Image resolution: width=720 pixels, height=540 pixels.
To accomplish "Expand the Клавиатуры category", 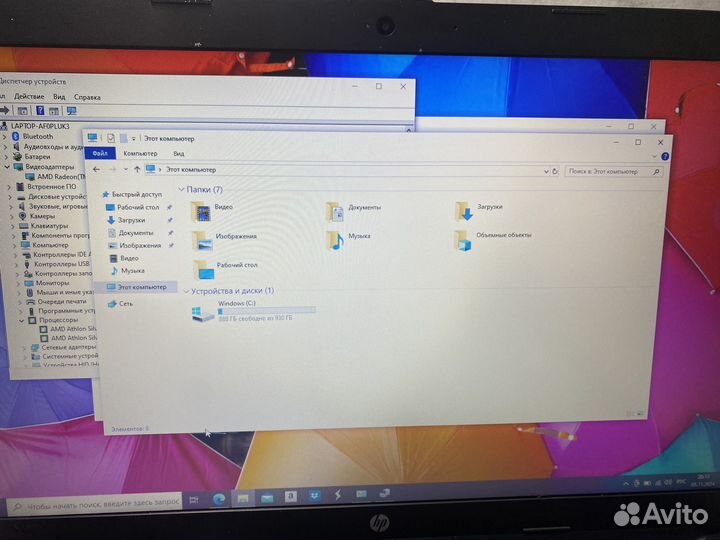I will pyautogui.click(x=12, y=226).
